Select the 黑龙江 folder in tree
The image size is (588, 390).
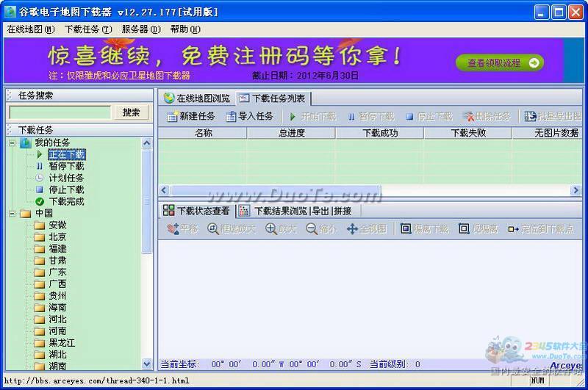pos(62,343)
